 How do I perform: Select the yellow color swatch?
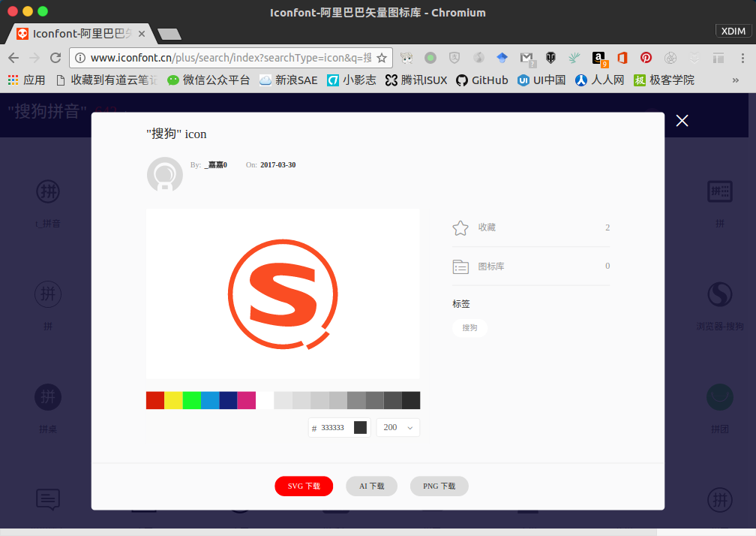(x=173, y=400)
